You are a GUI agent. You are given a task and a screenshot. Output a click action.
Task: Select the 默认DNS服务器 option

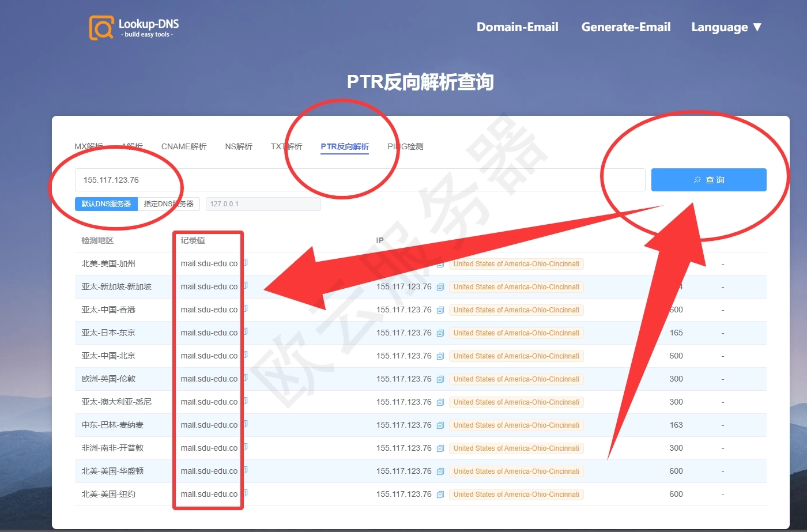click(x=106, y=203)
